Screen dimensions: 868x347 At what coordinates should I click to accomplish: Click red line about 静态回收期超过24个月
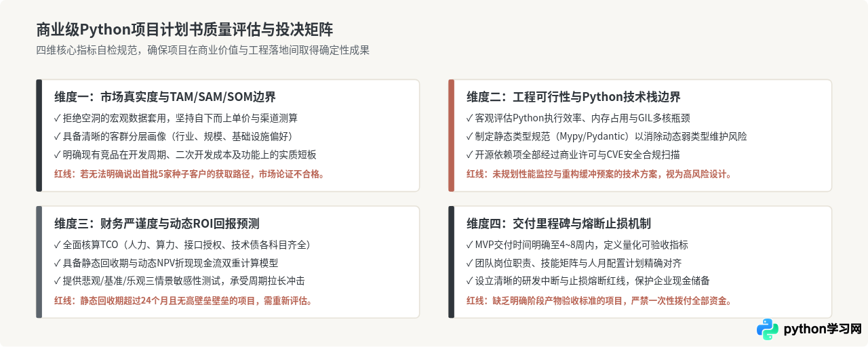click(184, 300)
